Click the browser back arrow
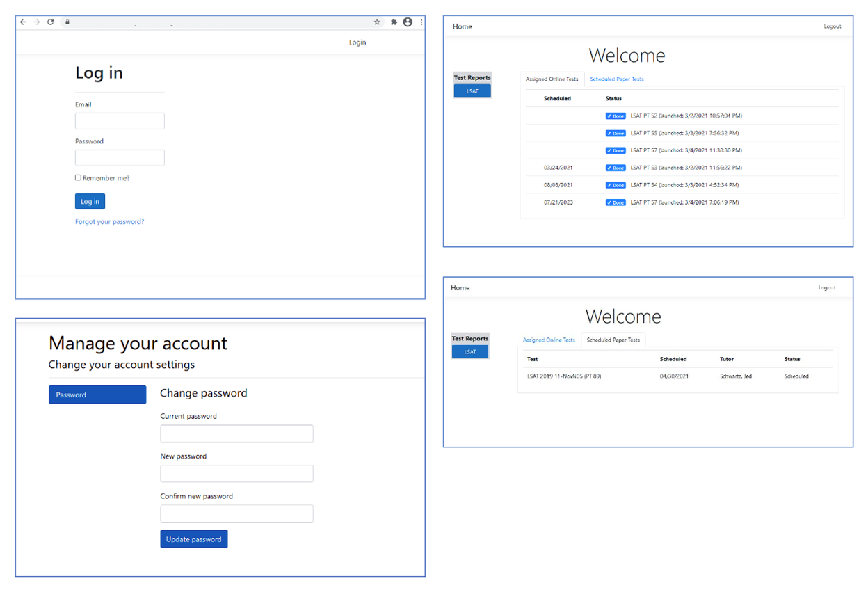This screenshot has width=868, height=597. [23, 22]
